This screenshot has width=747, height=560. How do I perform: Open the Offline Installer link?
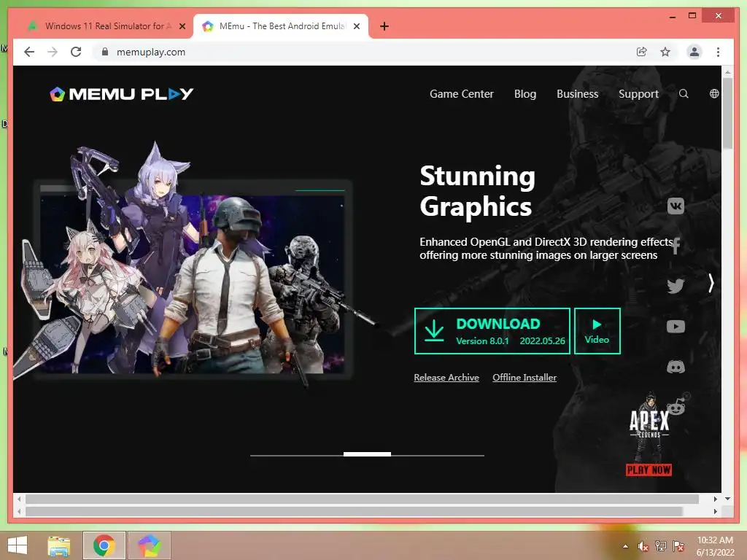[x=525, y=378]
